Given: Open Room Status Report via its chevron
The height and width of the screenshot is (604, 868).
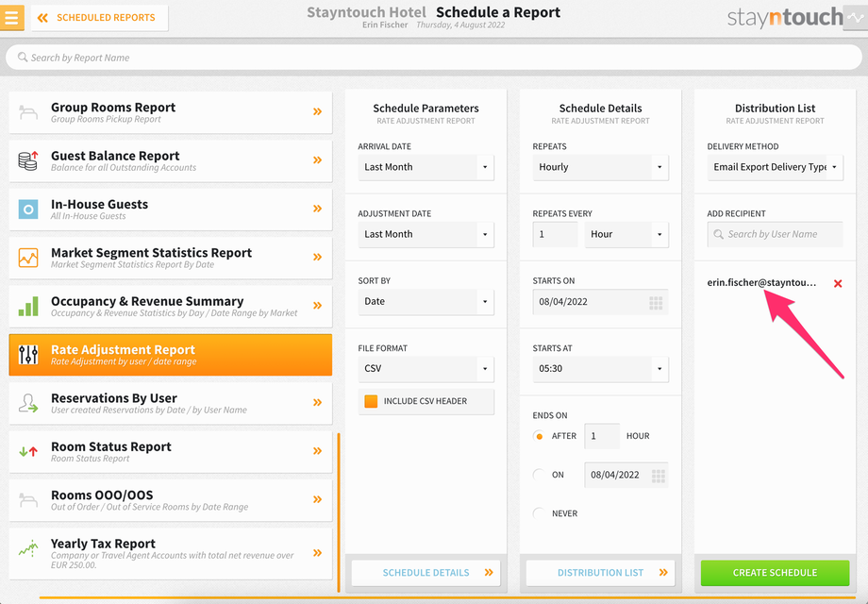Looking at the screenshot, I should [x=317, y=451].
